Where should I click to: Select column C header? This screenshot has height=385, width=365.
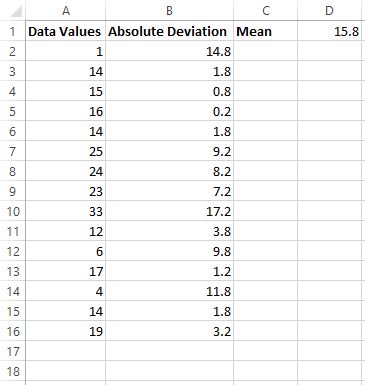pyautogui.click(x=265, y=11)
